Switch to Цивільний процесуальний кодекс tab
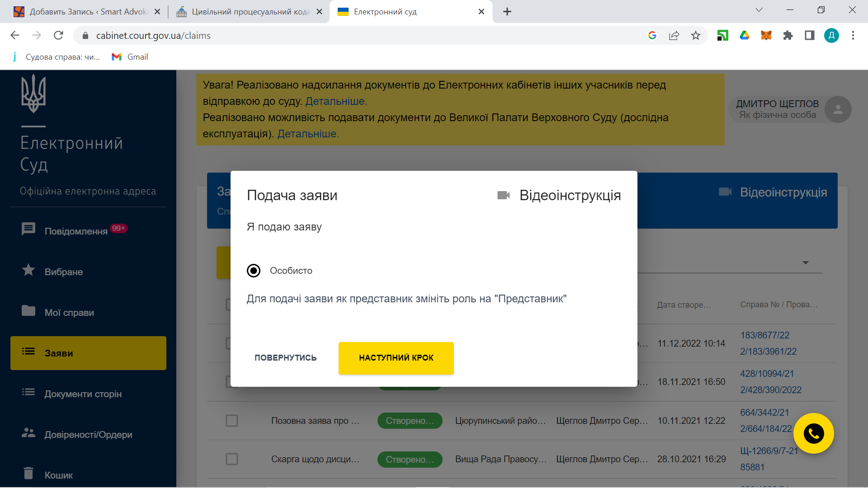This screenshot has width=868, height=488. coord(250,12)
